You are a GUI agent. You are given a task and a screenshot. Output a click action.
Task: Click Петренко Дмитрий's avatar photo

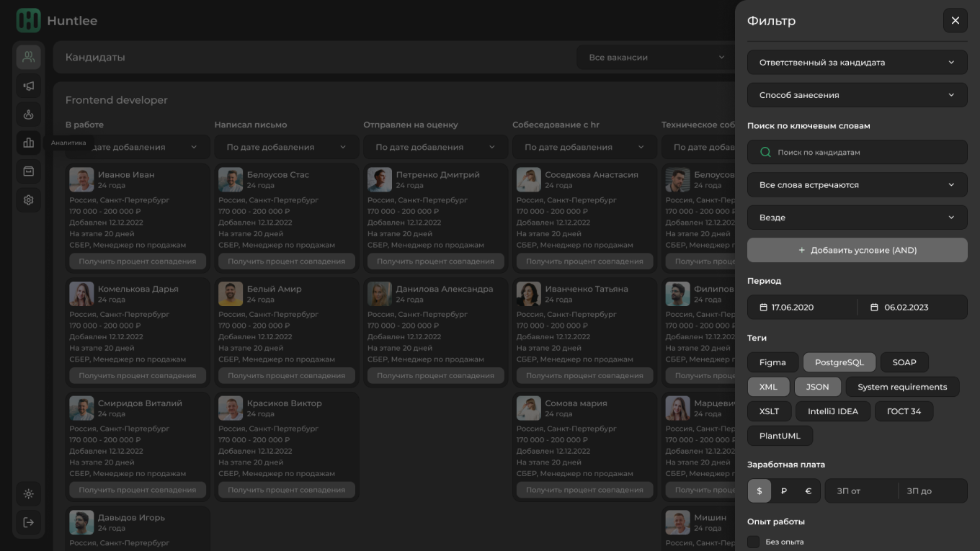[x=380, y=180]
